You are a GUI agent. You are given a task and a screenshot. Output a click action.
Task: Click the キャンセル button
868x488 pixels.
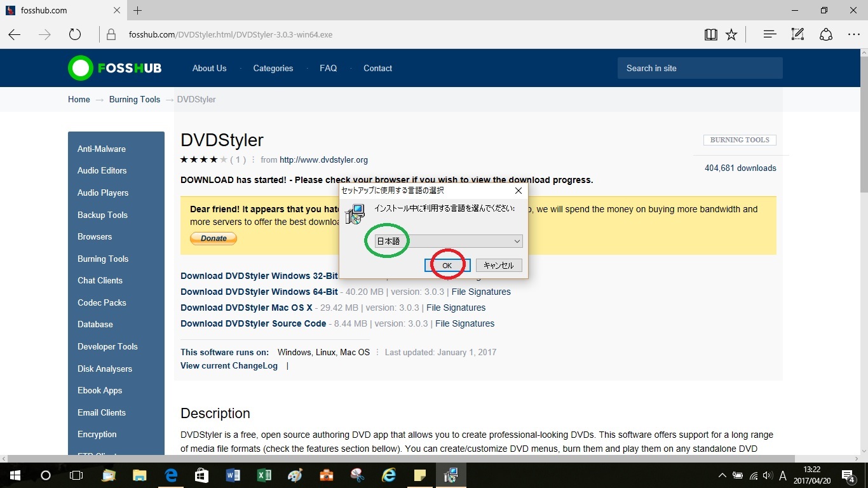[x=499, y=265]
